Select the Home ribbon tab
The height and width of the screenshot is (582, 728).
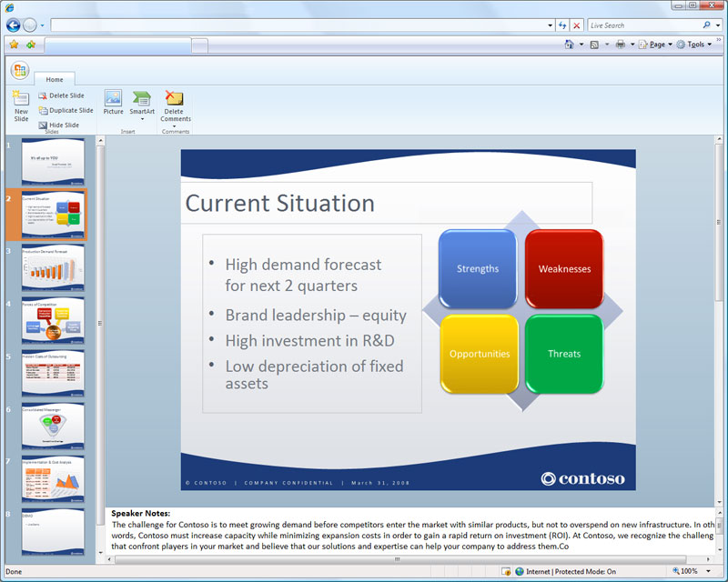(x=55, y=79)
